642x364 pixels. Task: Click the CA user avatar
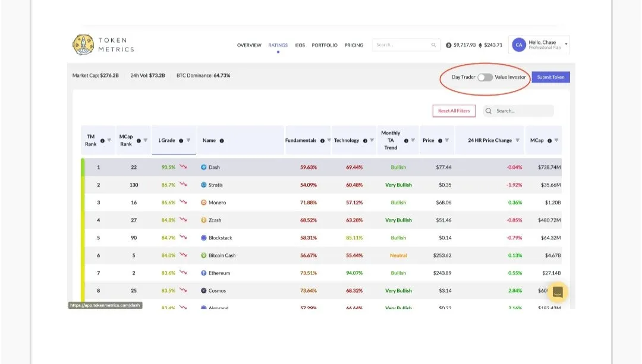coord(519,45)
